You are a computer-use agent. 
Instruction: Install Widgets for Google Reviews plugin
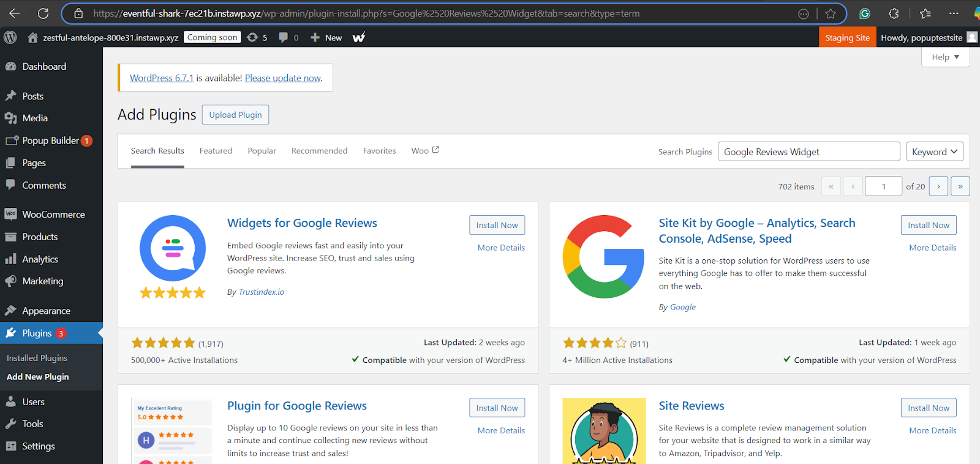[497, 225]
